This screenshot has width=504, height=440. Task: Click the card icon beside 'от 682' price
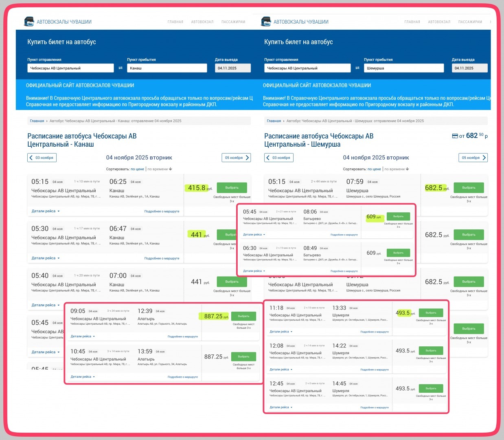click(x=455, y=136)
